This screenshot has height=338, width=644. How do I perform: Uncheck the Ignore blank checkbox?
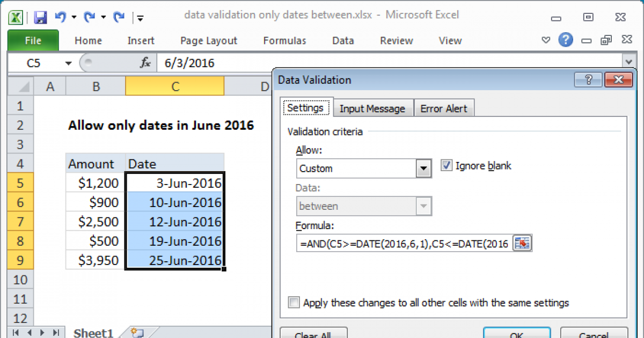(447, 166)
